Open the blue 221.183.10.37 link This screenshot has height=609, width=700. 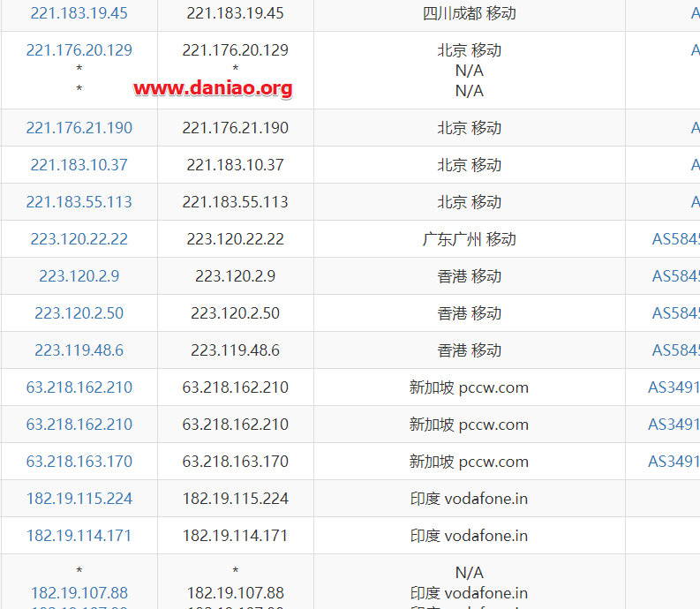(x=79, y=165)
